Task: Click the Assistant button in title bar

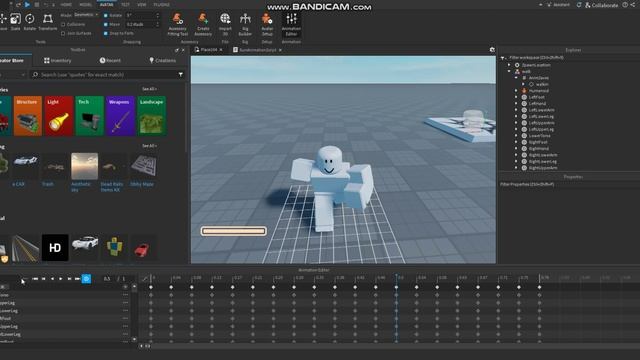Action: 558,5
